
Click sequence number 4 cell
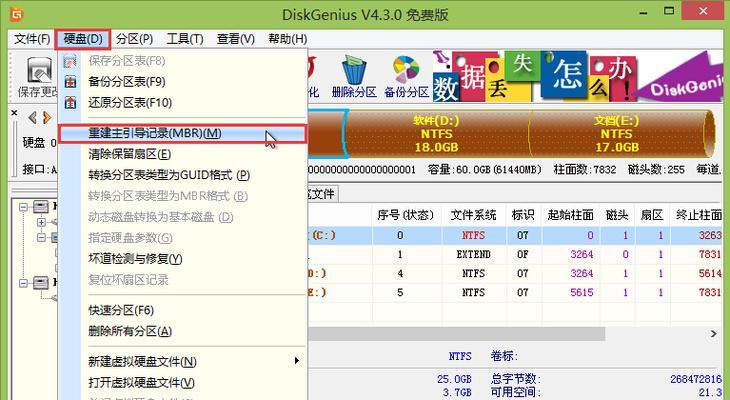click(400, 273)
